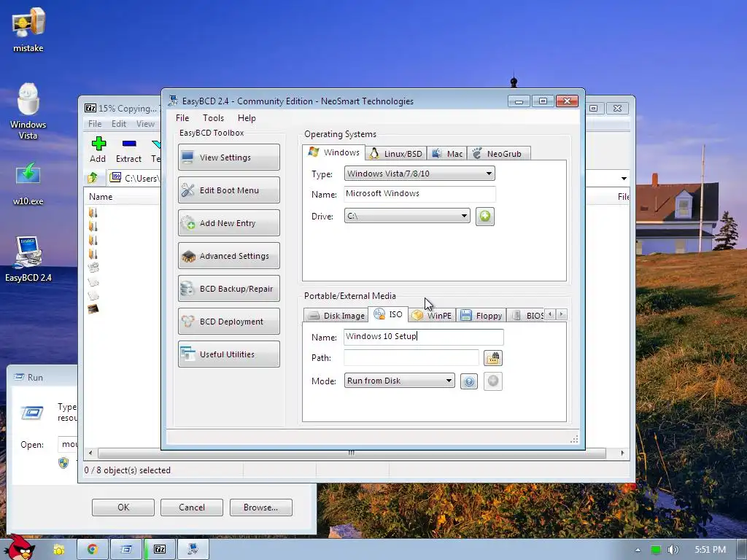Open BCD Backup/Repair section
The height and width of the screenshot is (560, 747).
tap(228, 289)
